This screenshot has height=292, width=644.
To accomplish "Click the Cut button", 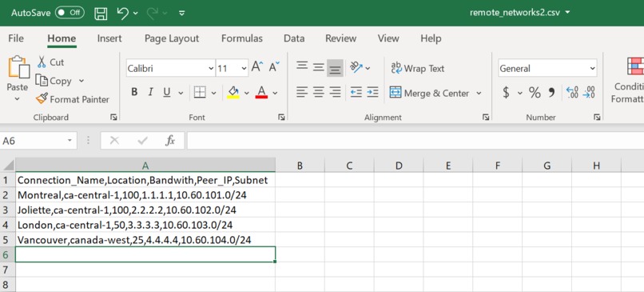I will point(51,62).
